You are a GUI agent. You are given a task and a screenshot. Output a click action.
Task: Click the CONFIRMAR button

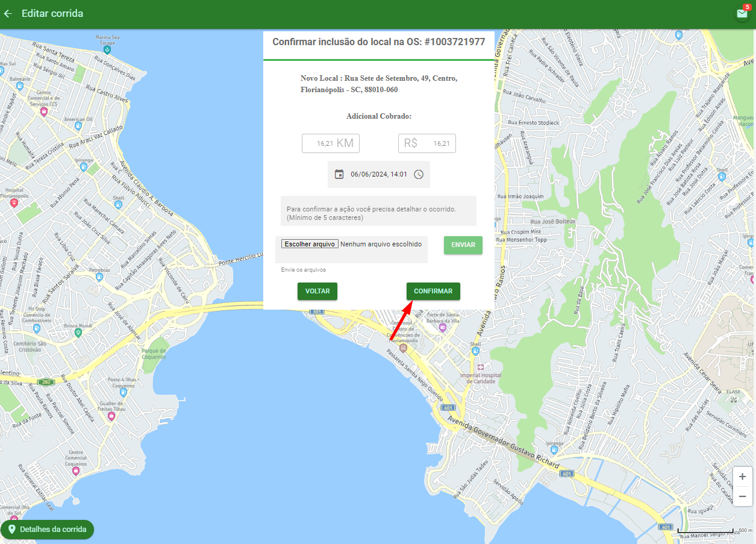click(433, 291)
